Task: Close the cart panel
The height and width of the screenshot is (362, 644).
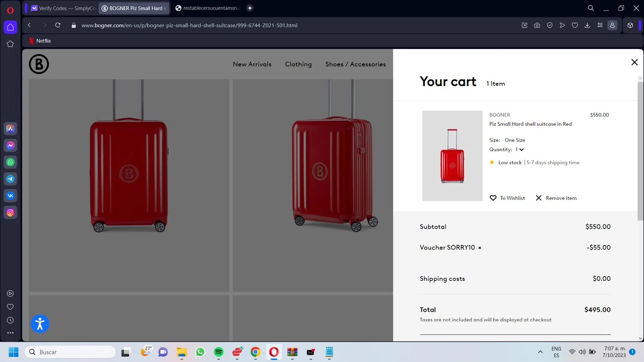Action: click(x=634, y=62)
